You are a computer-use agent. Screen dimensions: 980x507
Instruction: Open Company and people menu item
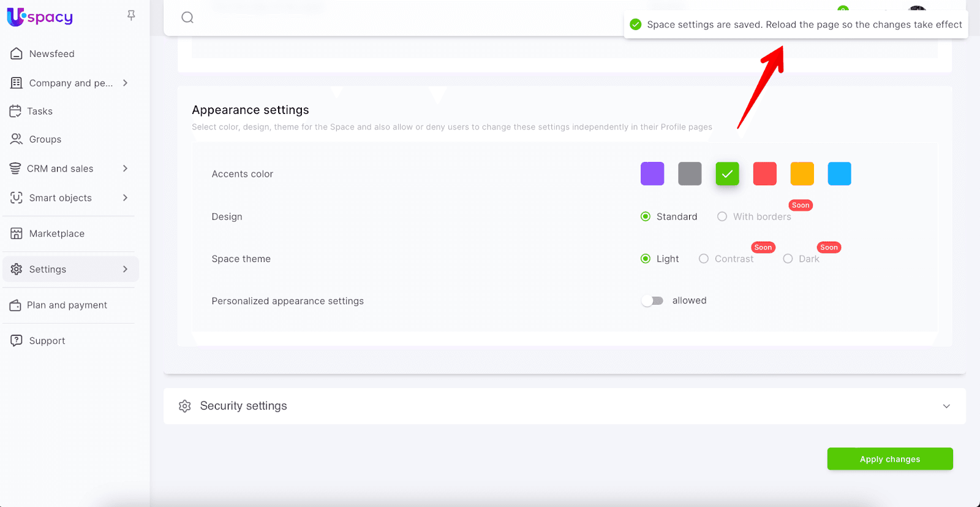tap(70, 83)
